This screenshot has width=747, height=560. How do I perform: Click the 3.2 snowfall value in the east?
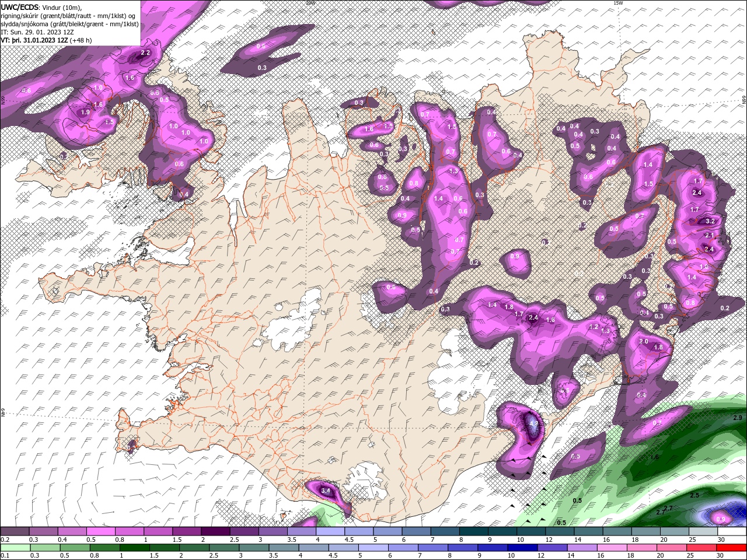coord(710,222)
